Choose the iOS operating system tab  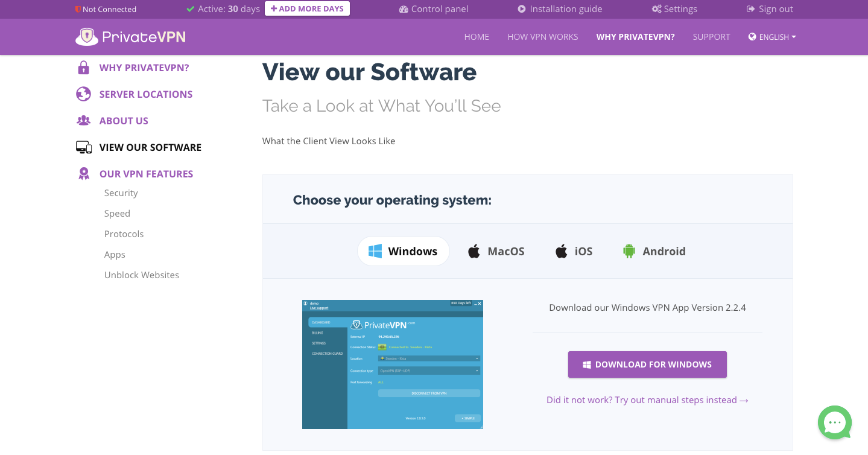point(574,251)
